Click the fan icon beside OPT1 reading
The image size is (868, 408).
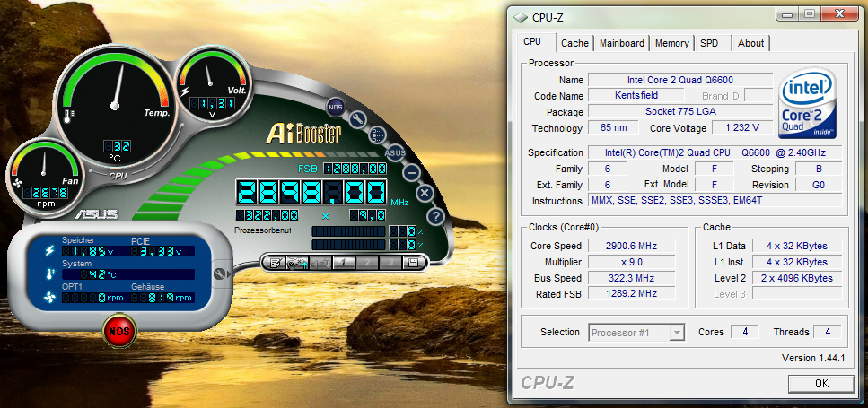50,298
